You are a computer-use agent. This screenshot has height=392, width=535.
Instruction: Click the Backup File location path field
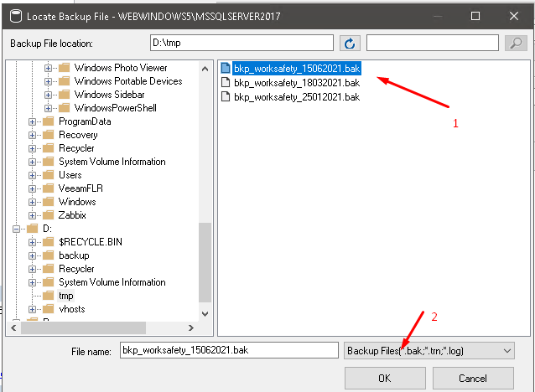tap(242, 43)
